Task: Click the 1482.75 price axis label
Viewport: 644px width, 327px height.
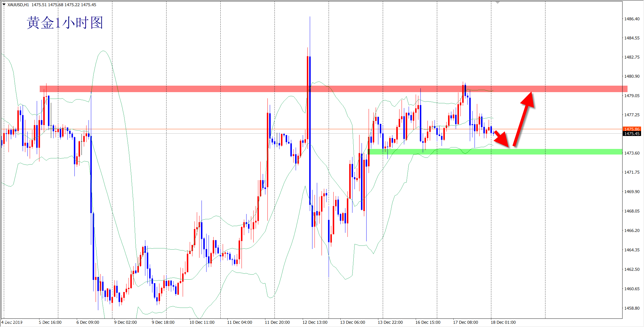Action: click(x=632, y=57)
